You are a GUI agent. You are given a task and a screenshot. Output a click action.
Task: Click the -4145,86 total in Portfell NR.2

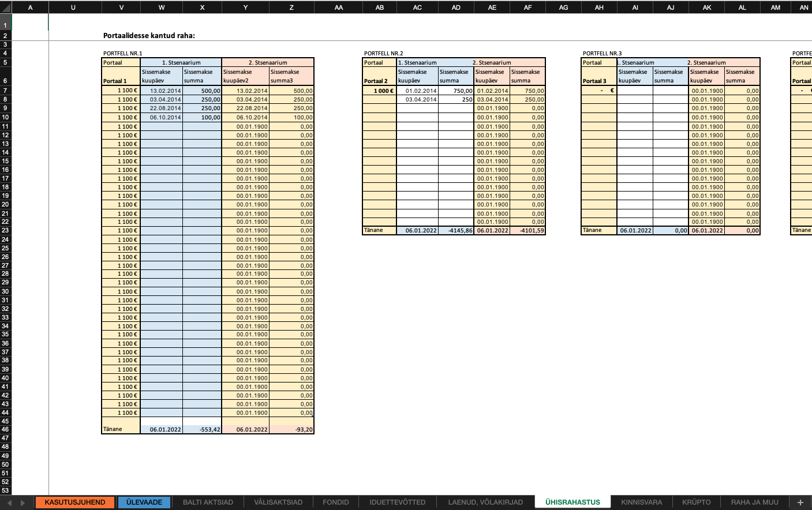point(456,230)
